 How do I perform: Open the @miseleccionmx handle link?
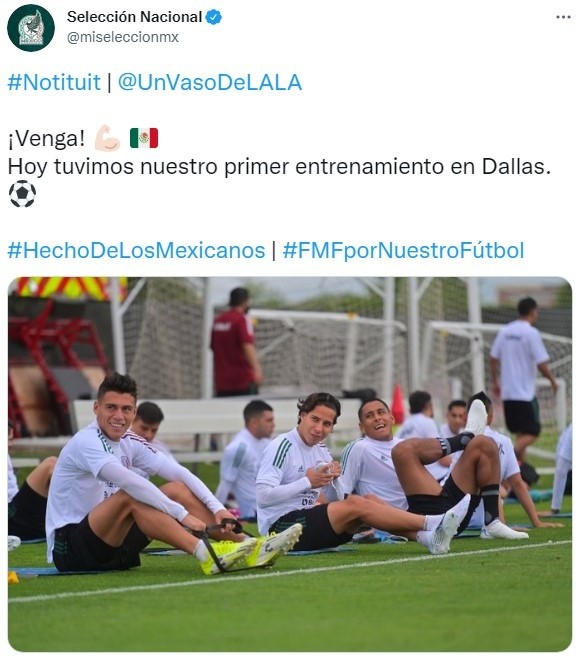click(x=123, y=37)
